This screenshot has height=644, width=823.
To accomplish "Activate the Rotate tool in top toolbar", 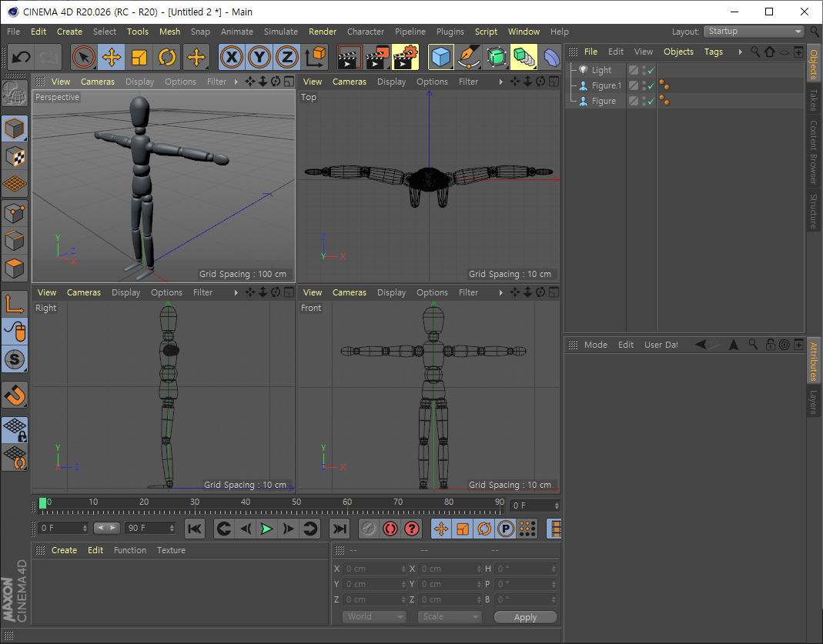I will tap(167, 57).
